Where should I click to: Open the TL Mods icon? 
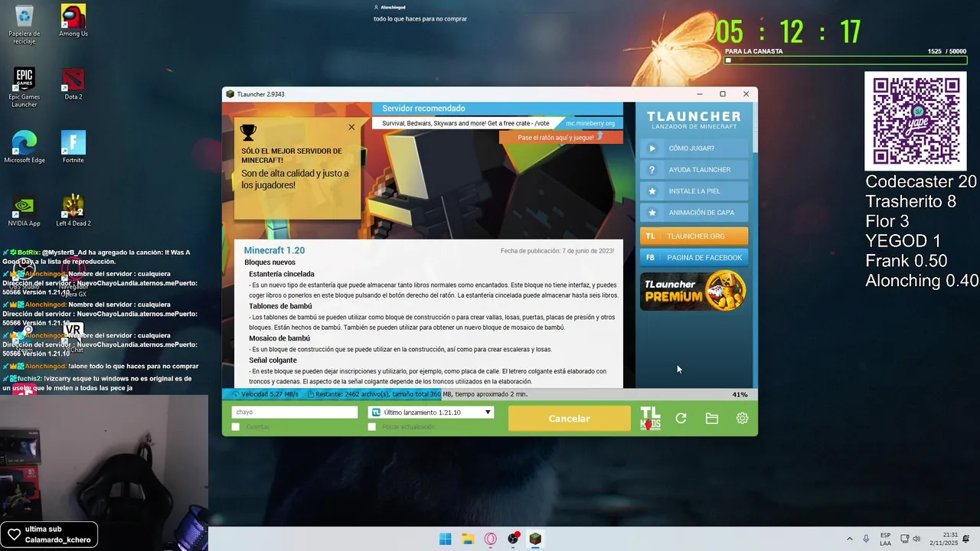(650, 419)
